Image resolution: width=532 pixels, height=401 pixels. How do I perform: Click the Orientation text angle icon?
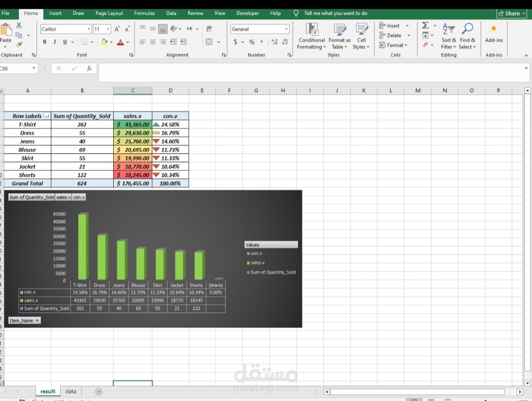point(173,29)
